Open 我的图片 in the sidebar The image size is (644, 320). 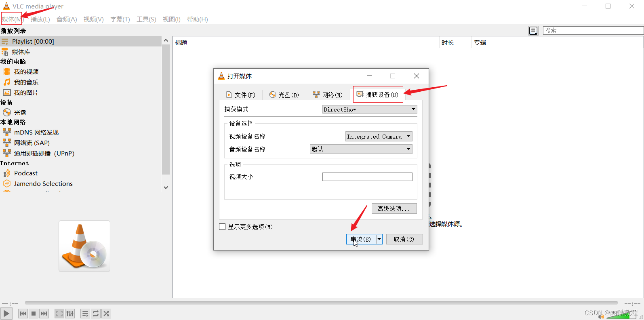point(26,93)
